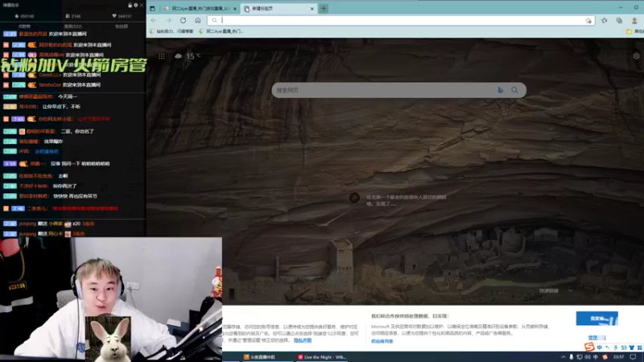The image size is (644, 362).
Task: Add this page to favorites star icon
Action: click(588, 21)
